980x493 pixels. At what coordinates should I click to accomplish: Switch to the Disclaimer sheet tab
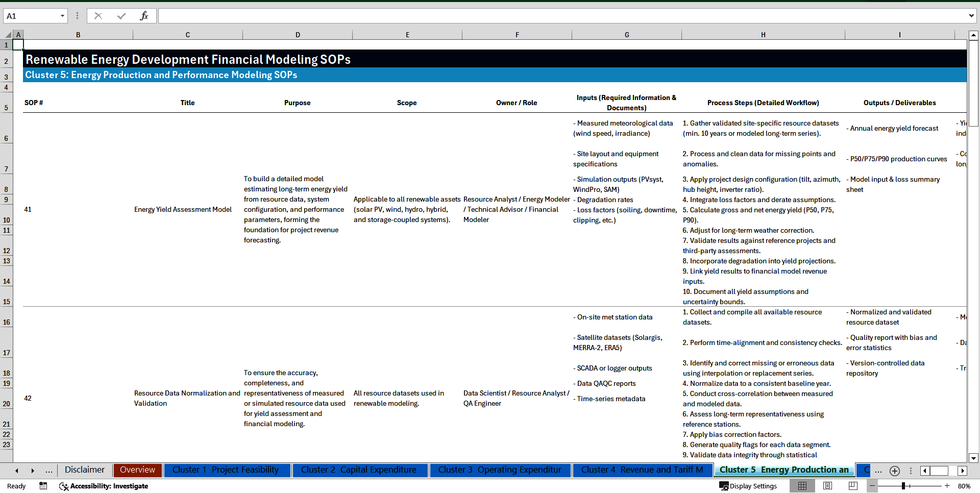pyautogui.click(x=84, y=470)
